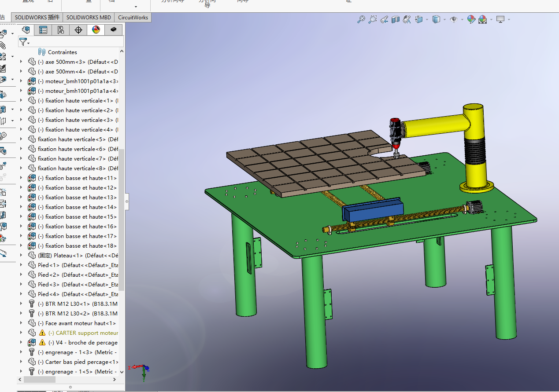Expand the moteur_bmh1001p01a1a<3> node

21,81
